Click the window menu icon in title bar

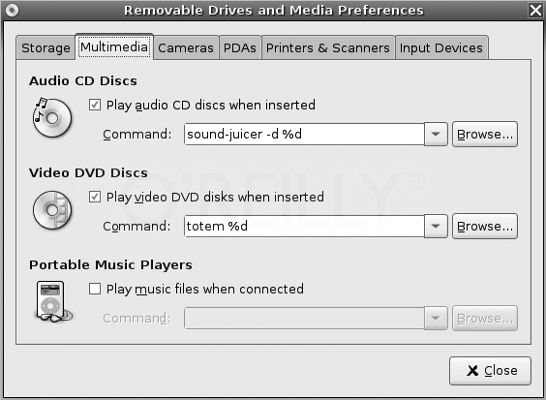click(x=12, y=10)
